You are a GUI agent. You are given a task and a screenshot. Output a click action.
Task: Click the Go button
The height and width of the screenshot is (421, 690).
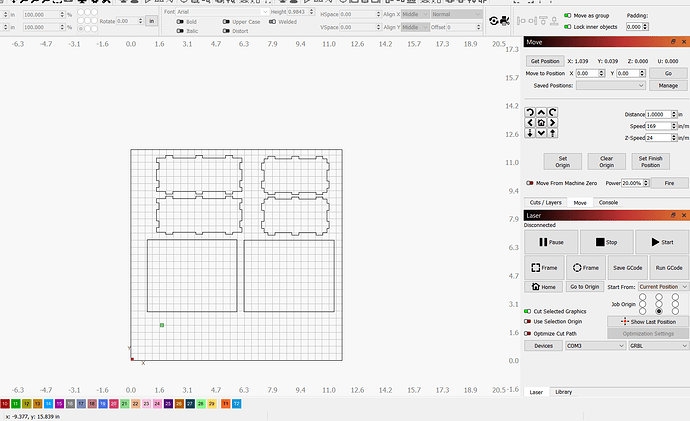(x=668, y=73)
